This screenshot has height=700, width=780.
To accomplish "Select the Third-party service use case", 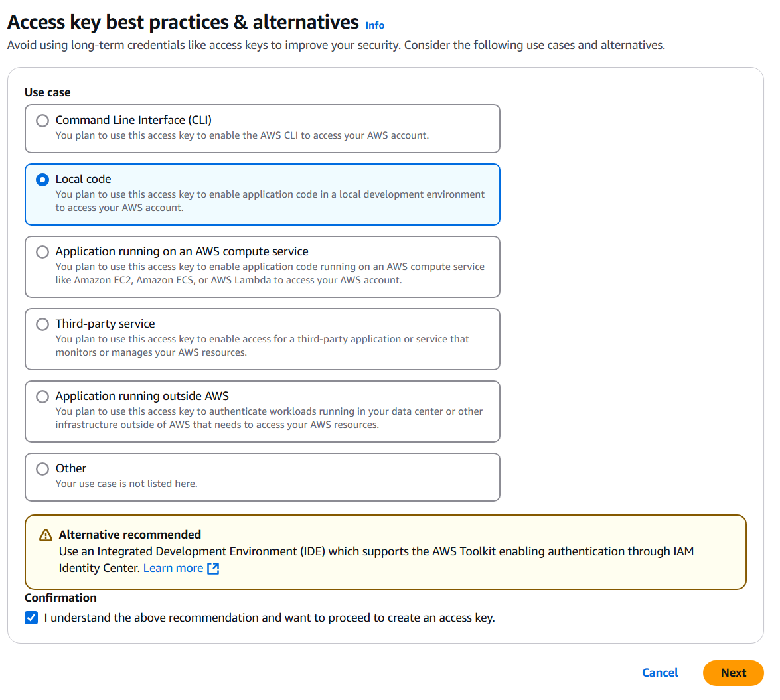I will (x=42, y=324).
